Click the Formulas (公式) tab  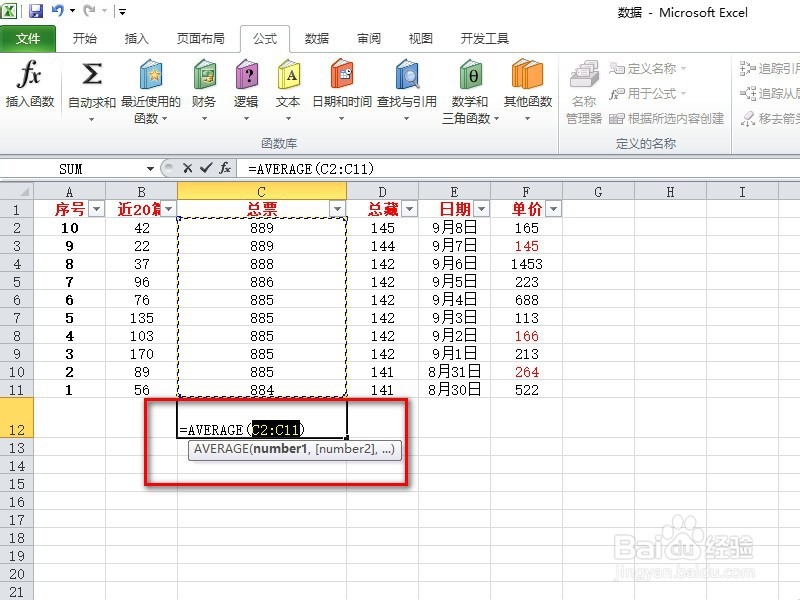coord(265,39)
